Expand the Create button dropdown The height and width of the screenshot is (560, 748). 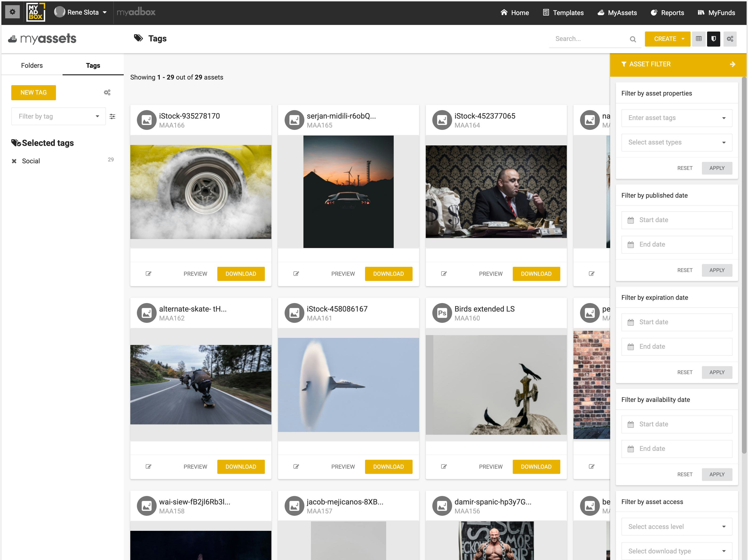[x=683, y=39]
